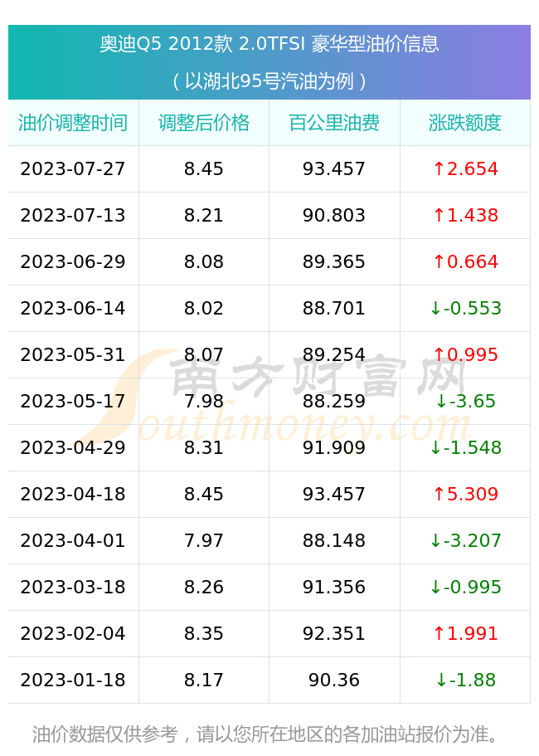Viewport: 539px width, 756px height.
Task: Select the green ↓-0.553 change value
Action: (465, 309)
